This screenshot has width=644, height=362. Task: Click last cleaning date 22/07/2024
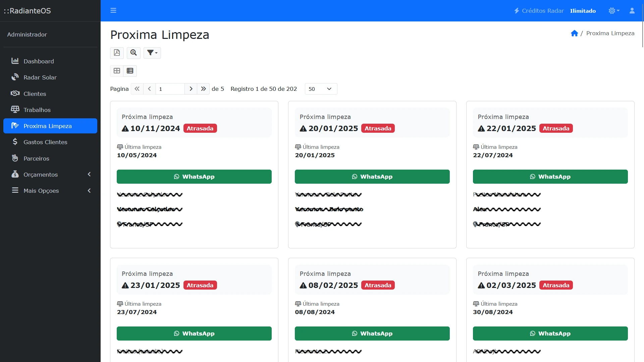[x=493, y=155]
